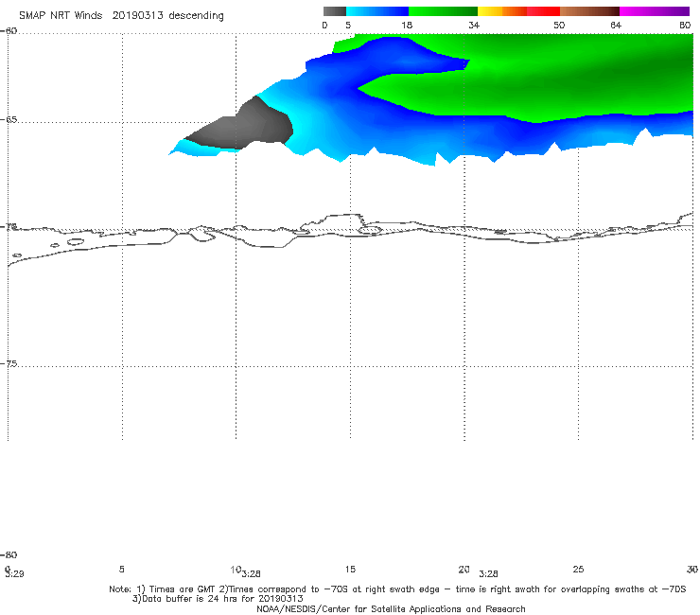Screen dimensions: 700x615
Task: Click the longitude axis label 25
Action: (578, 569)
